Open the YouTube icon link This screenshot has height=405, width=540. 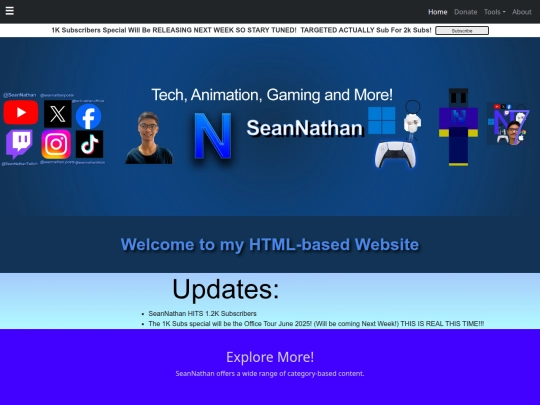(21, 112)
